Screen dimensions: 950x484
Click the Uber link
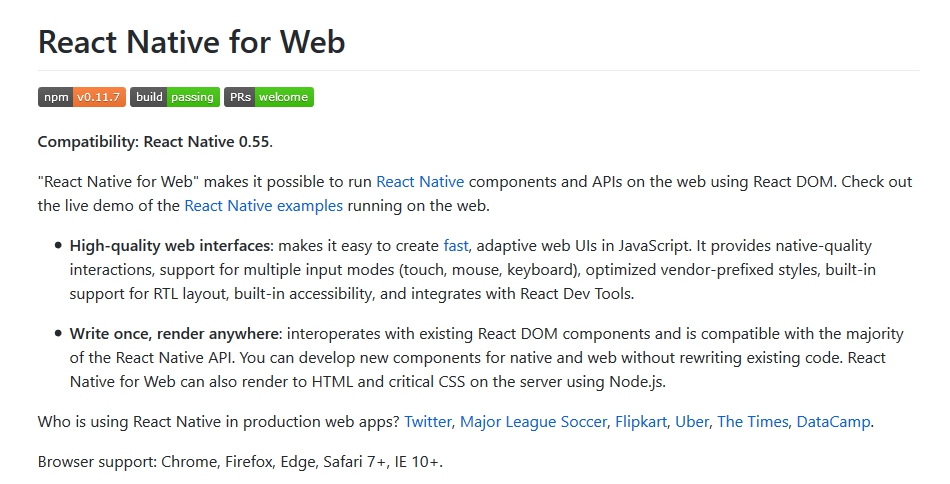coord(692,422)
